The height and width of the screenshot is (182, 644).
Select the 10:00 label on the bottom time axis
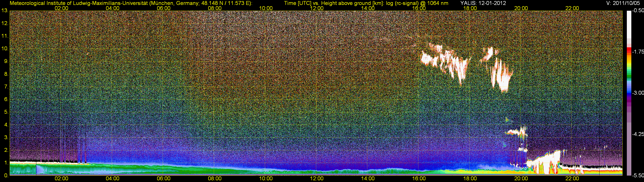coord(266,179)
